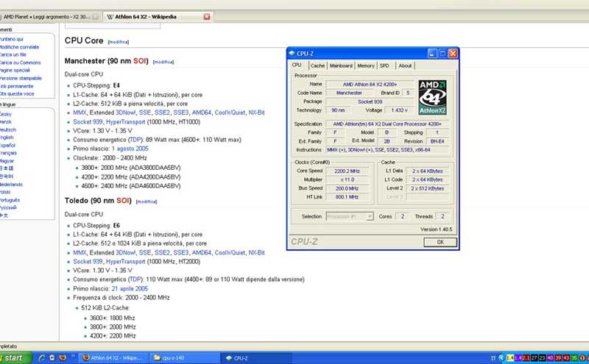Open the '21 aprile 2005' date link
The height and width of the screenshot is (364, 589).
click(x=130, y=288)
